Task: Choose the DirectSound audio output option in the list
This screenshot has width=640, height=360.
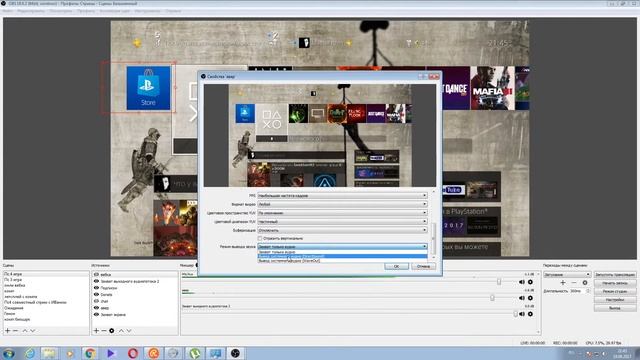Action: (342, 256)
